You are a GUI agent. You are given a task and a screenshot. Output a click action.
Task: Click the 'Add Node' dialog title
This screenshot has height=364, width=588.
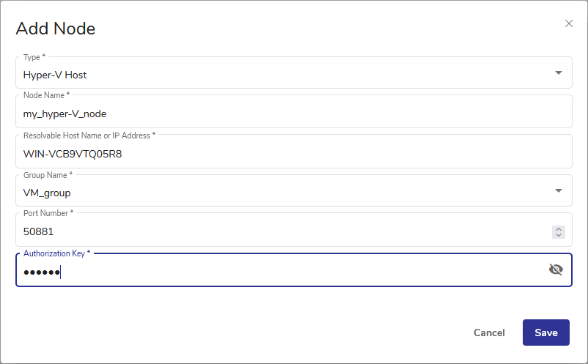56,29
